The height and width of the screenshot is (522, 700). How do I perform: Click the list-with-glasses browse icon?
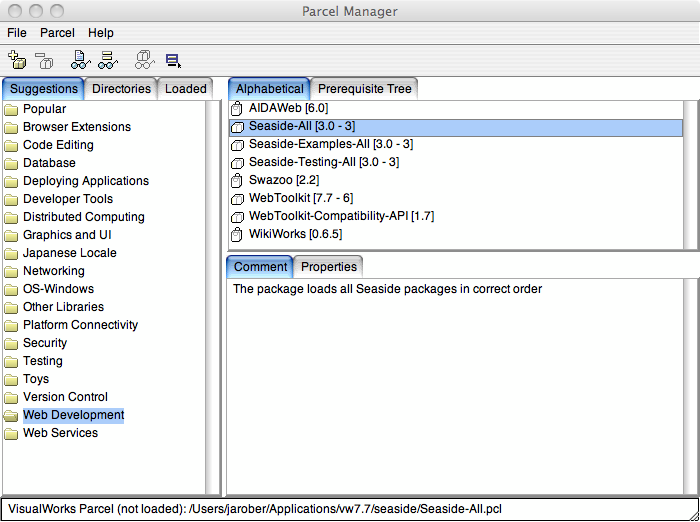(x=108, y=60)
